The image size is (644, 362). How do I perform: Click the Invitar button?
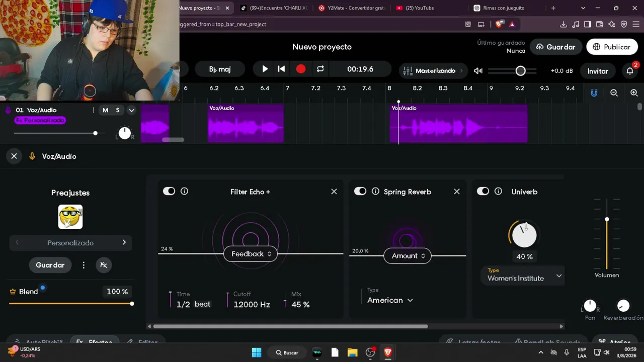[598, 71]
